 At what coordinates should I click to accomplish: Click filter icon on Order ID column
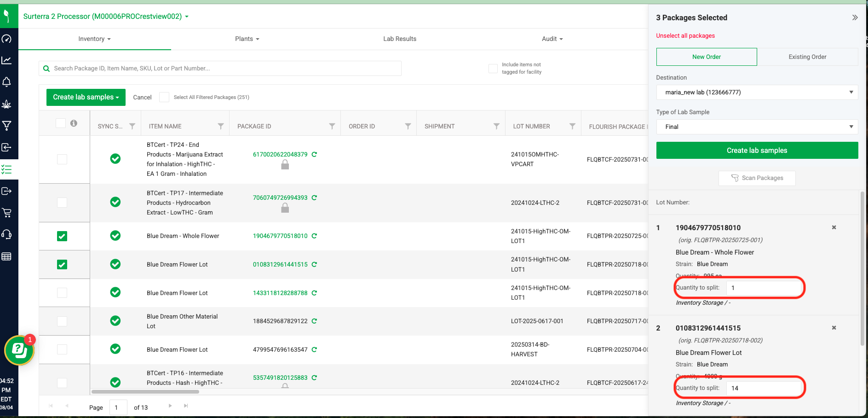coord(408,126)
